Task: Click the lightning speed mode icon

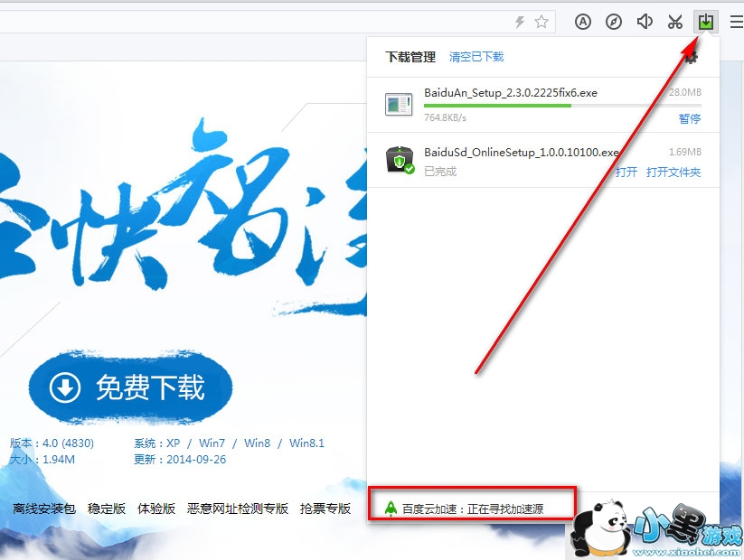Action: (x=520, y=22)
